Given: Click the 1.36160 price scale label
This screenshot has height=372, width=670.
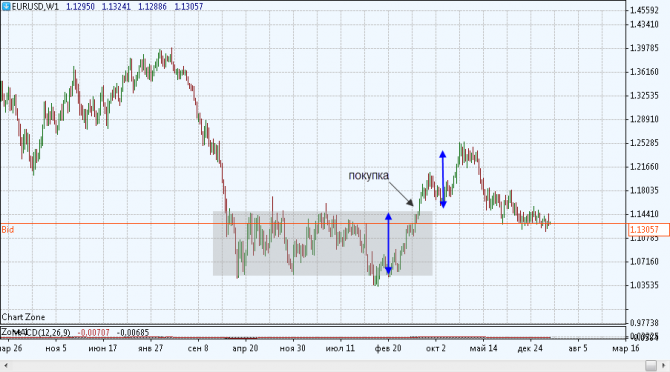Looking at the screenshot, I should 644,72.
